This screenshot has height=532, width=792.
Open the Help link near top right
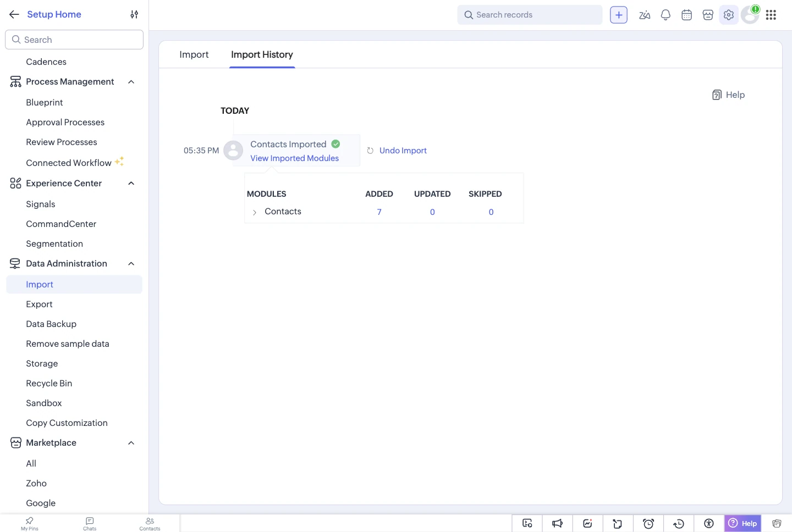click(728, 95)
